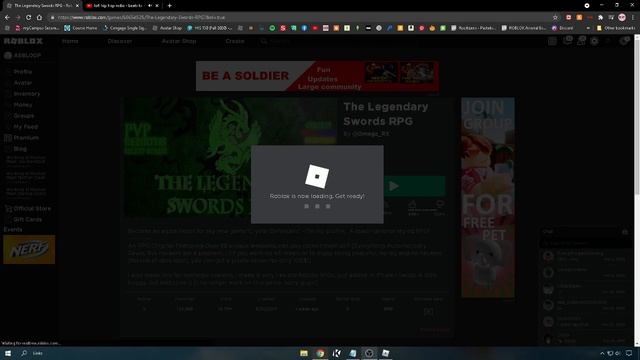Open My Feed in the Roblox sidebar
The image size is (640, 360).
point(25,127)
